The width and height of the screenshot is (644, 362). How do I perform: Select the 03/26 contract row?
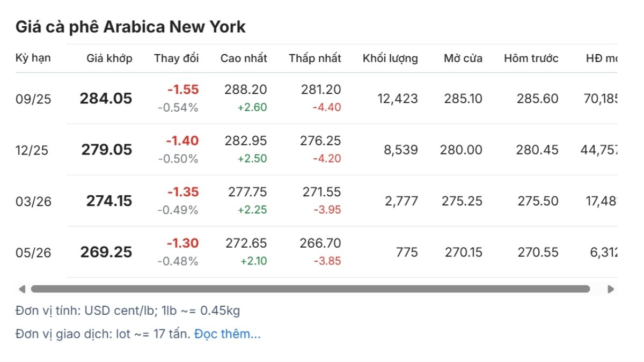[316, 201]
